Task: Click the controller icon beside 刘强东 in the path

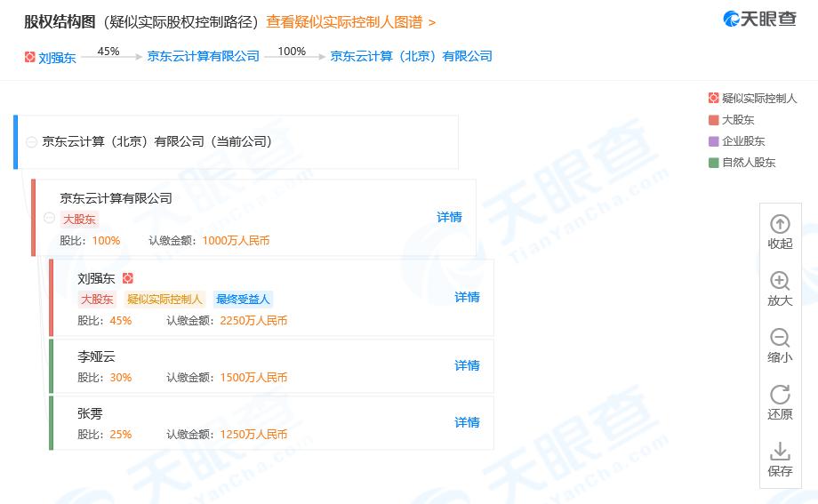Action: click(x=29, y=57)
